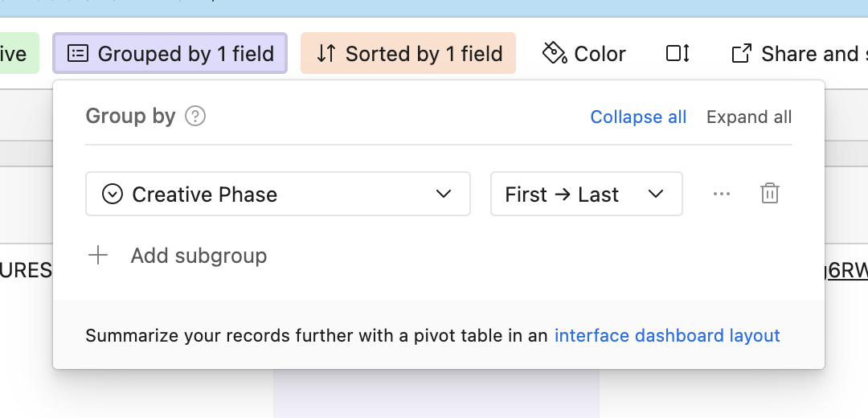Click the row height icon
Screen dimensions: 868x418
(x=678, y=54)
